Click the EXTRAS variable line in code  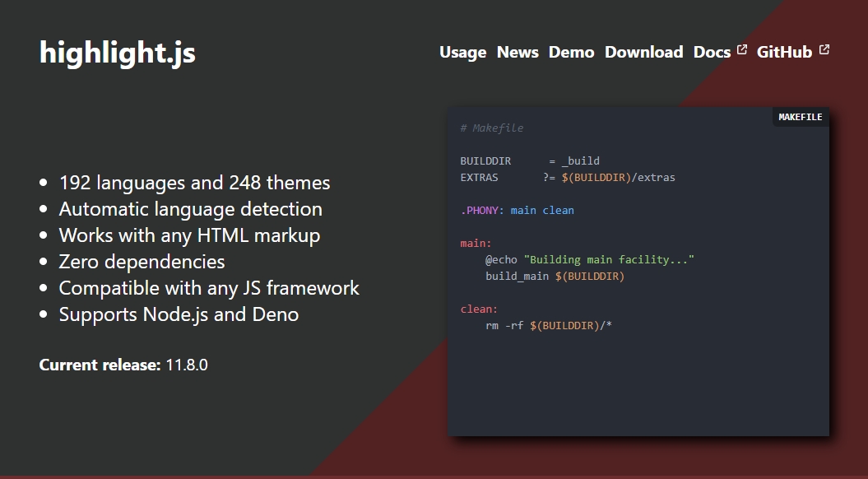(x=568, y=177)
